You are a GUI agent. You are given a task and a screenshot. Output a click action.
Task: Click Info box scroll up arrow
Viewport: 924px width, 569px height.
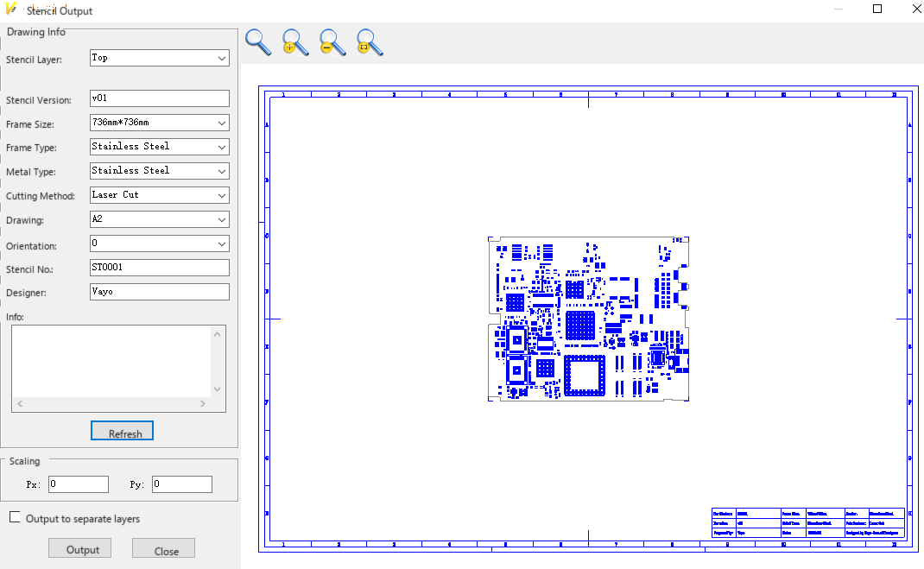218,334
